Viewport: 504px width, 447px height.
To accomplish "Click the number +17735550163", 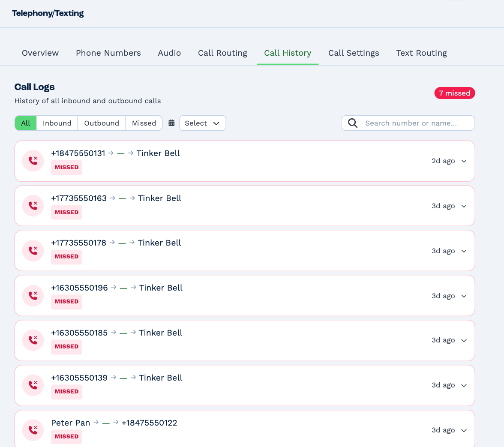I will 79,198.
